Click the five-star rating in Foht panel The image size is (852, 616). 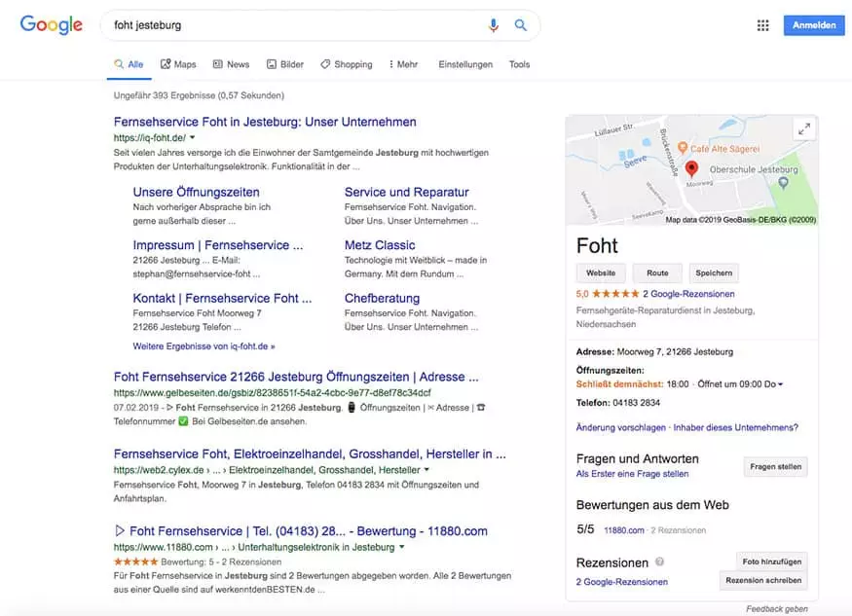(x=615, y=294)
